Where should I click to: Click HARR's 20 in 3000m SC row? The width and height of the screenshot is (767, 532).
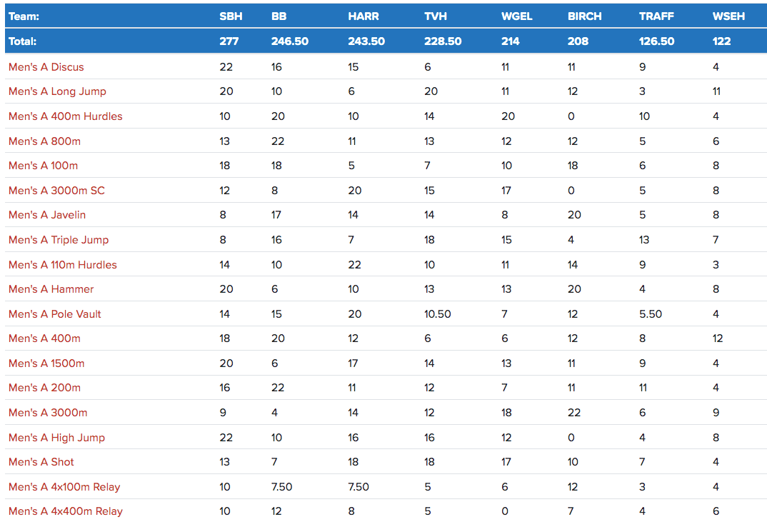pyautogui.click(x=355, y=191)
